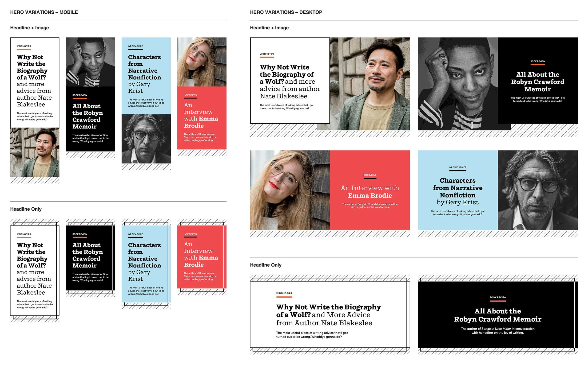Click 'HERO VARIATIONS – MOBILE' section title
588x365 pixels.
pos(44,12)
